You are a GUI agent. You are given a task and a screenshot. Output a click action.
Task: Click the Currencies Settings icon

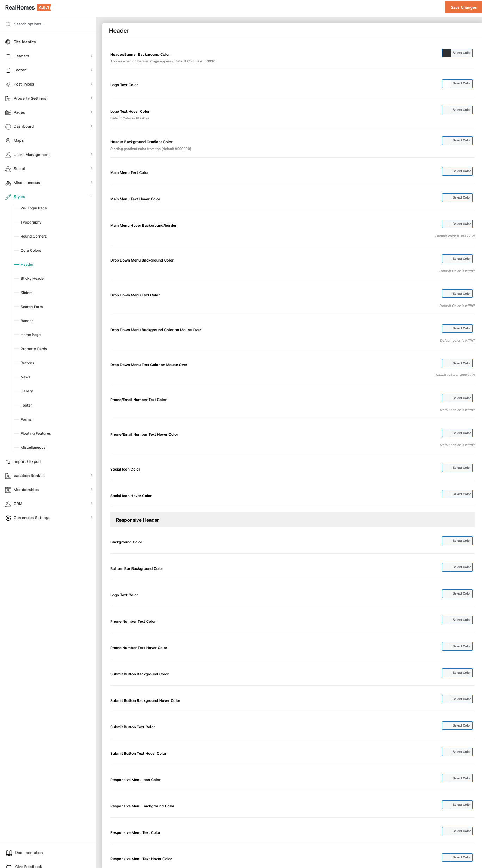pyautogui.click(x=8, y=518)
